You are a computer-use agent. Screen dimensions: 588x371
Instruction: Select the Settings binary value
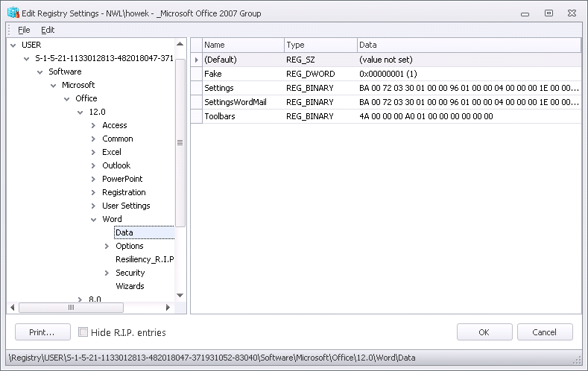(x=386, y=88)
